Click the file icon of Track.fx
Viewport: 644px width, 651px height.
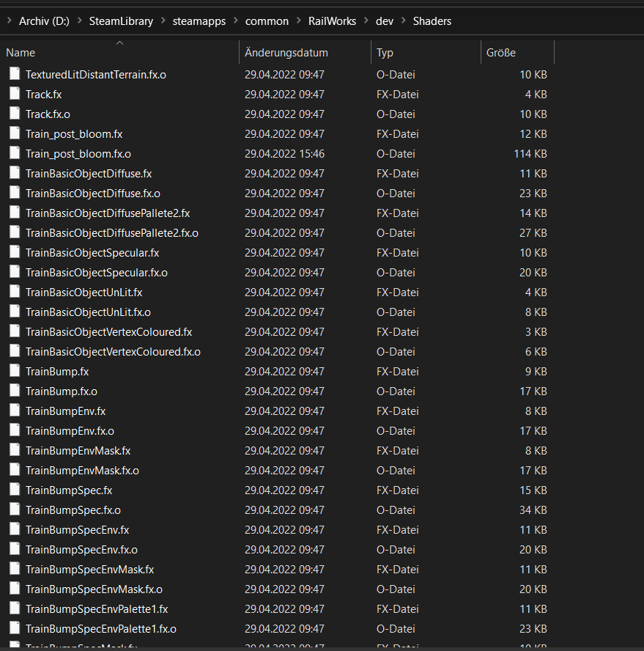[15, 94]
